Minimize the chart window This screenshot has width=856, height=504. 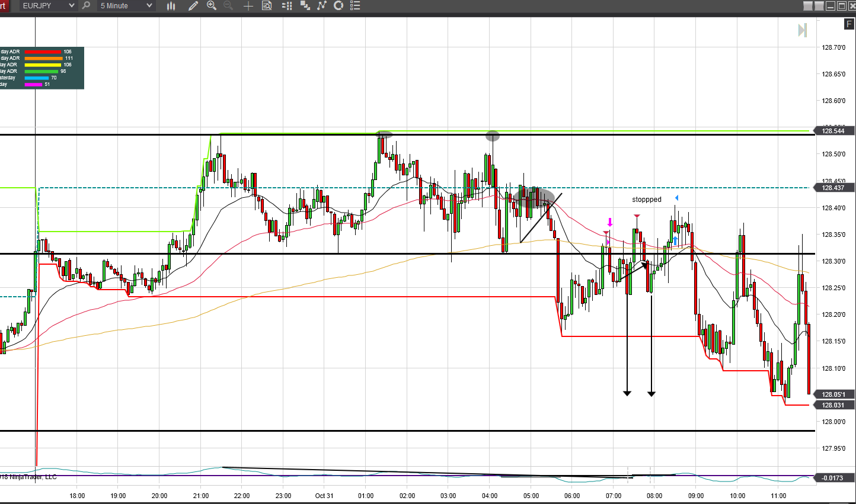(831, 6)
